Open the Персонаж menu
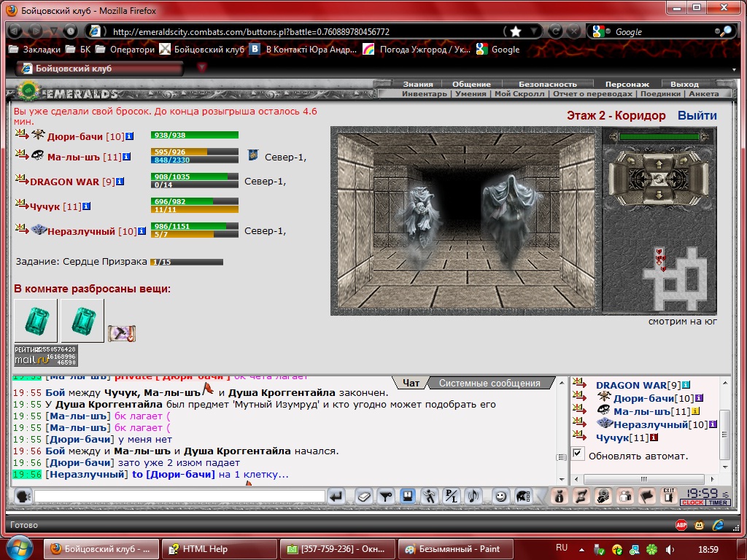The width and height of the screenshot is (747, 560). pyautogui.click(x=627, y=85)
